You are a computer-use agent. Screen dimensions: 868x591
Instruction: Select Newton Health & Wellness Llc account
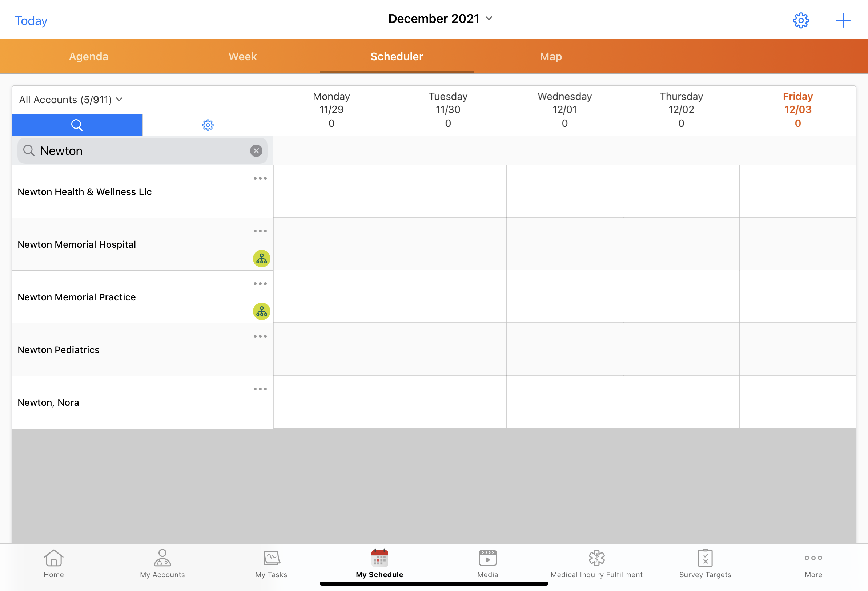click(x=85, y=192)
